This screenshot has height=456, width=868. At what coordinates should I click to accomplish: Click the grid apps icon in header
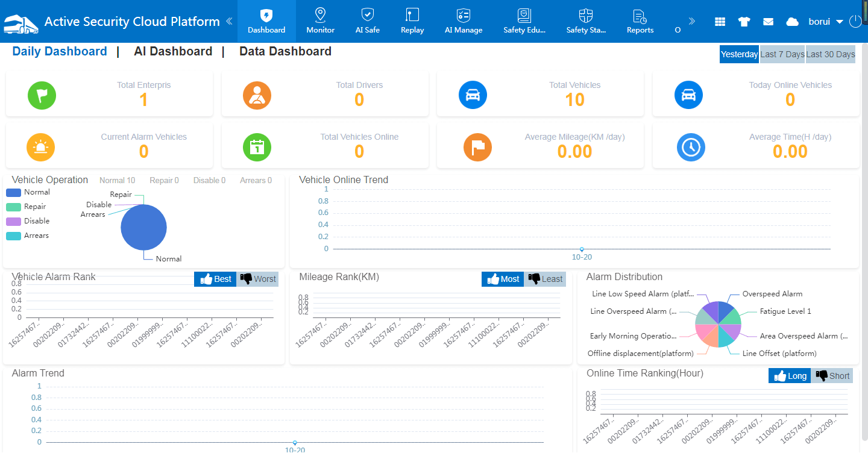[720, 22]
